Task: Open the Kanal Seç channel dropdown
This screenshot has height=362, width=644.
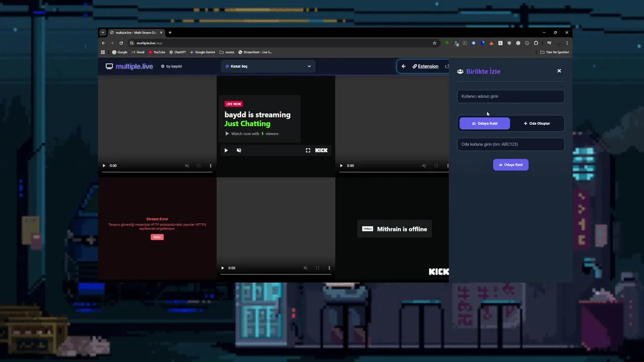Action: (x=268, y=66)
